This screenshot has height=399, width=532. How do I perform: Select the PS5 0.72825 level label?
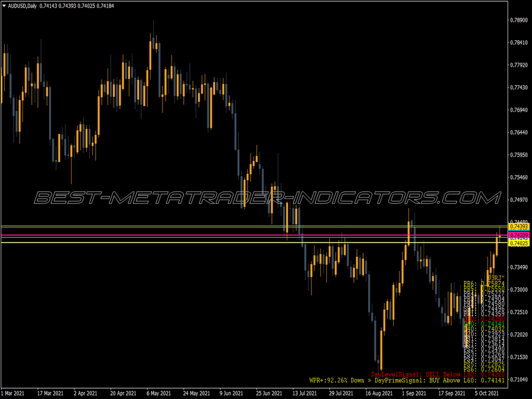coord(484,364)
